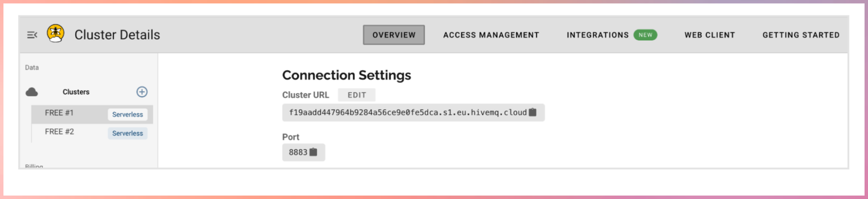
Task: Select the FREE #1 cluster
Action: [59, 113]
